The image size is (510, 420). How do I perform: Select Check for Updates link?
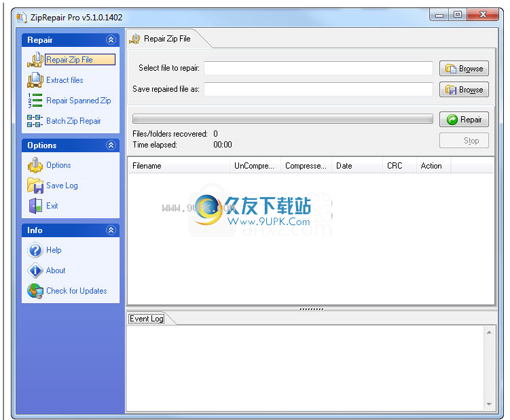pyautogui.click(x=77, y=291)
